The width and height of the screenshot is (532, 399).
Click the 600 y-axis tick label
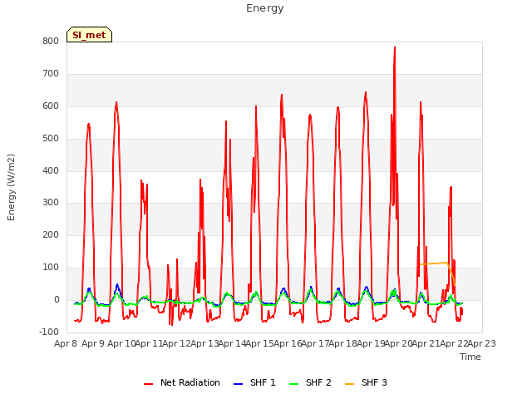coord(51,106)
